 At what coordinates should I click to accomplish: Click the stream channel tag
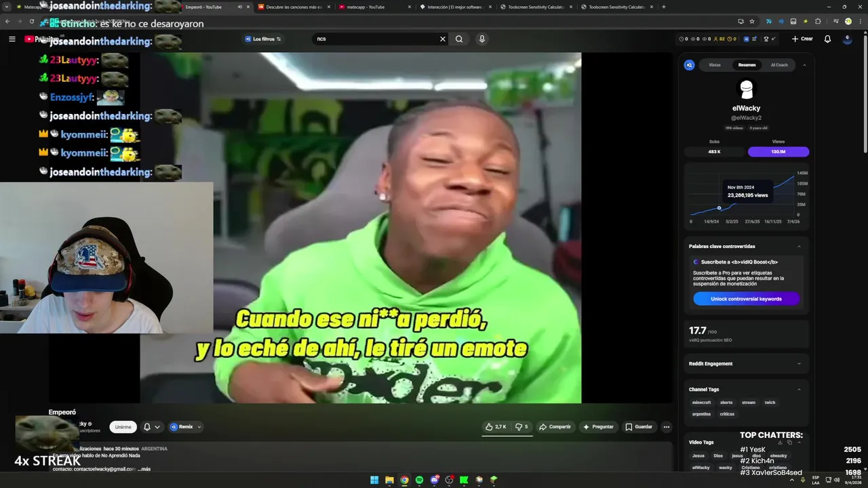pyautogui.click(x=749, y=403)
